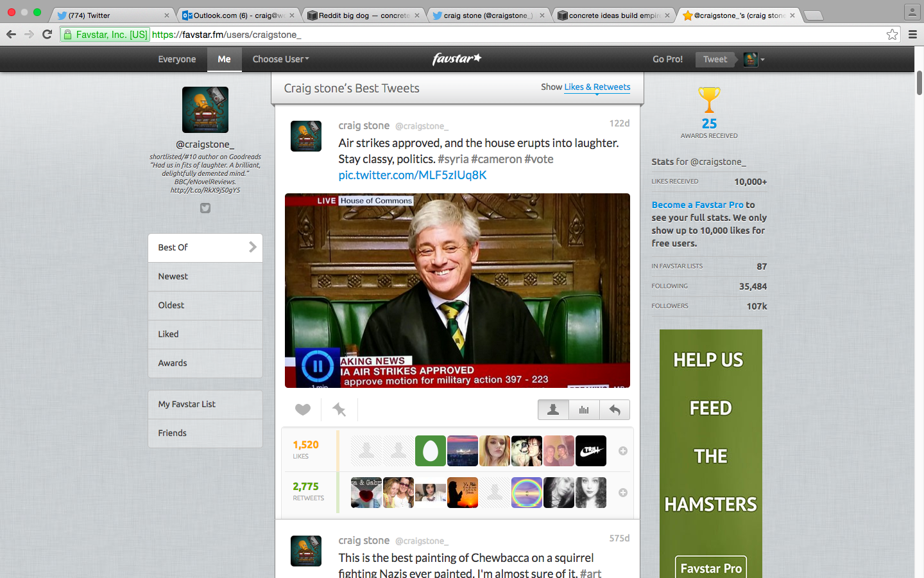Click the Go Pro! link
This screenshot has width=924, height=578.
tap(667, 59)
